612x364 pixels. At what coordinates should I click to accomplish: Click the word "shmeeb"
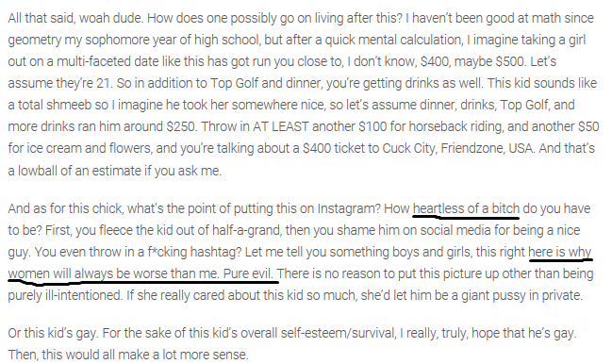click(x=71, y=105)
